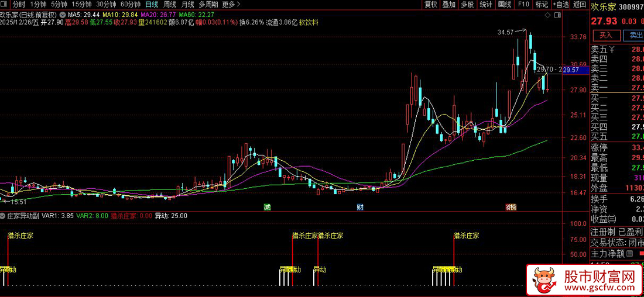Click the 卖五 order book row
644x297 pixels.
click(x=617, y=50)
